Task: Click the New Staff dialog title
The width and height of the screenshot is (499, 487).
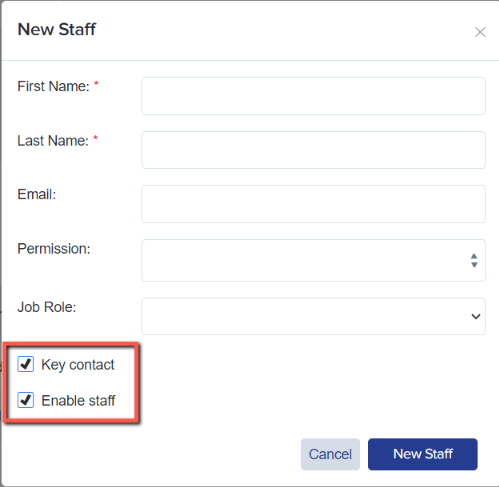Action: point(57,29)
